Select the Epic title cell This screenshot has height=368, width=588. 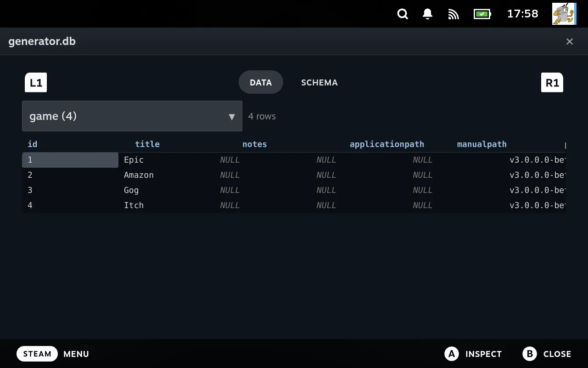pos(167,160)
